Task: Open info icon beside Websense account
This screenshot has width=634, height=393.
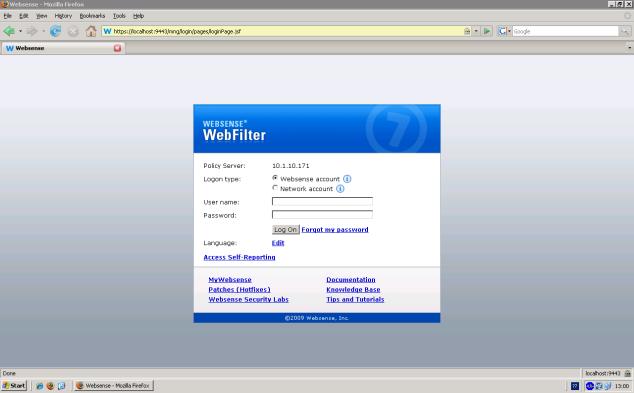Action: point(347,179)
